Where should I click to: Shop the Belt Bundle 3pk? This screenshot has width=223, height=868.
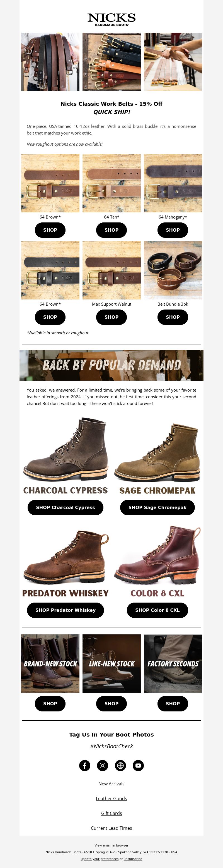point(173,317)
